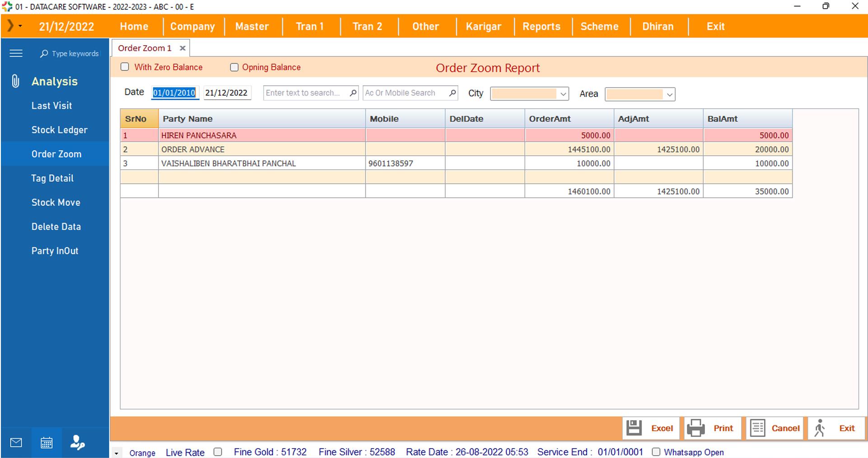
Task: Click the start date field 01/01/2010
Action: pyautogui.click(x=174, y=93)
